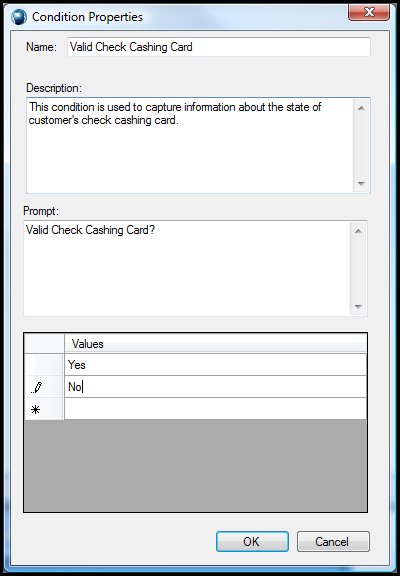Click the grid's top-left select-all corner
Screen dimensions: 400x576
[44, 344]
